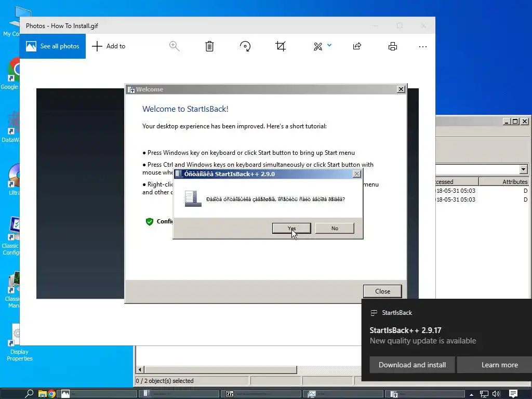Screen dimensions: 532x399
Task: Open the crop tool in Photos
Action: click(x=281, y=46)
